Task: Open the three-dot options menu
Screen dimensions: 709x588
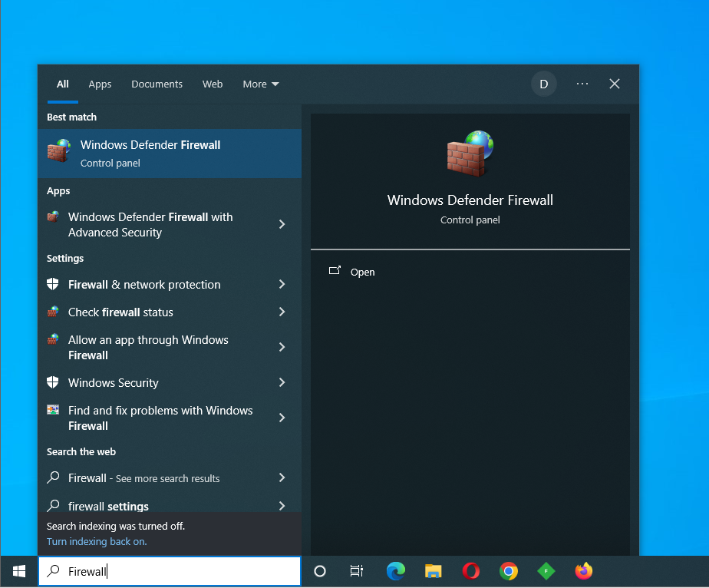Action: click(x=582, y=84)
